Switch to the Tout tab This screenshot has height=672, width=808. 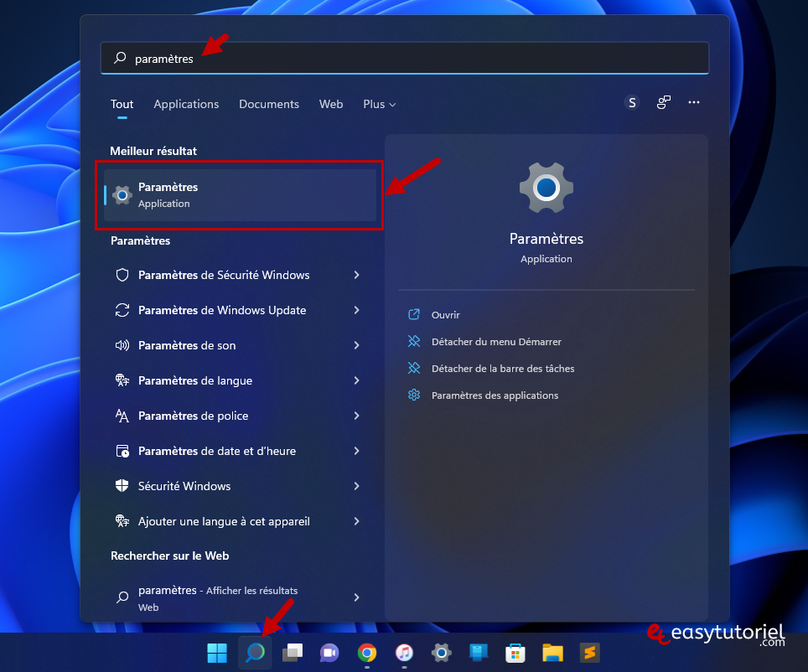coord(122,104)
